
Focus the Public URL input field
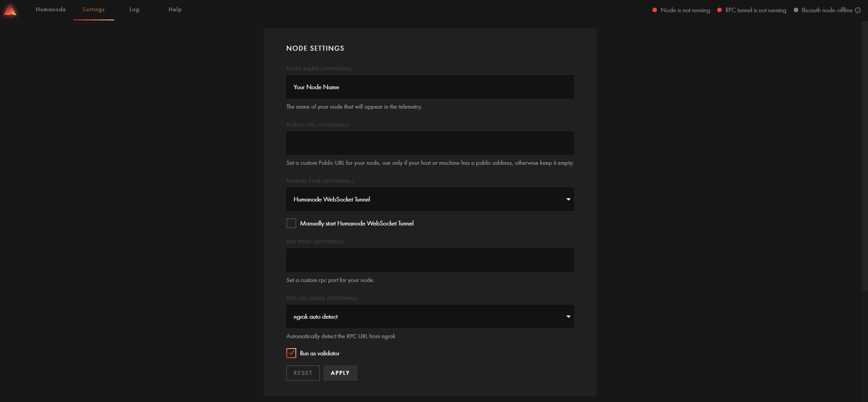pos(430,143)
